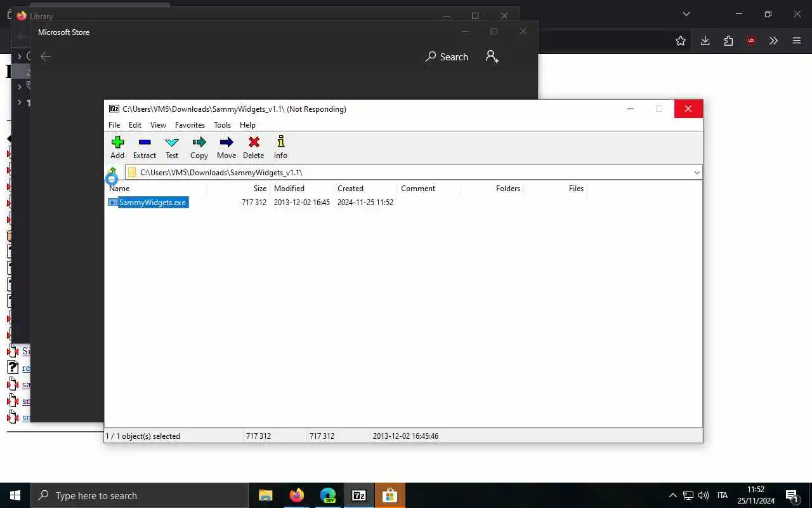Click the Library window title
The image size is (812, 508).
tap(41, 16)
